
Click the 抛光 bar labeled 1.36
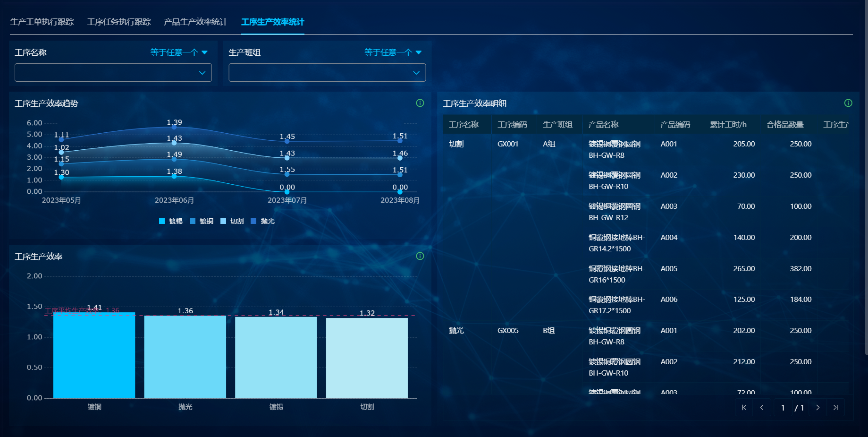click(185, 357)
